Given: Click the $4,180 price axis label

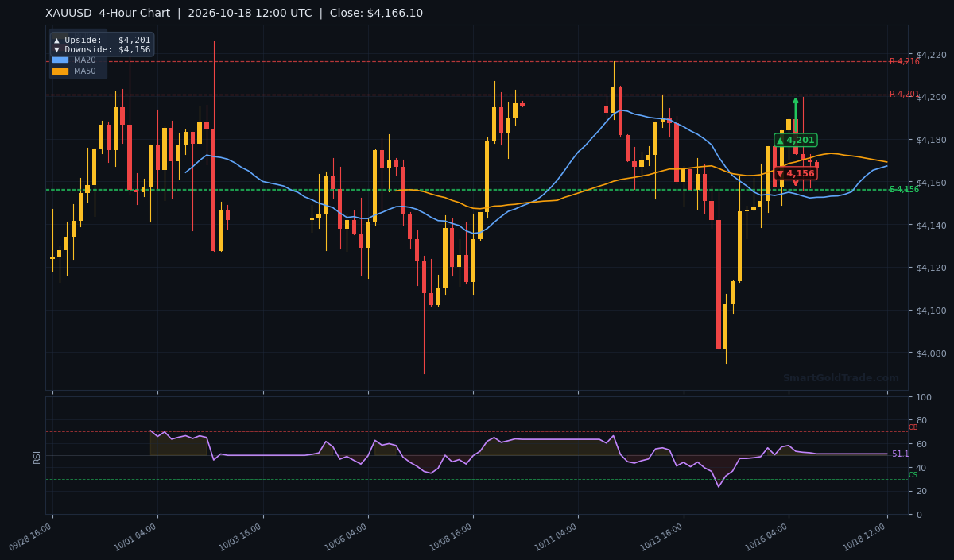Looking at the screenshot, I should 931,140.
